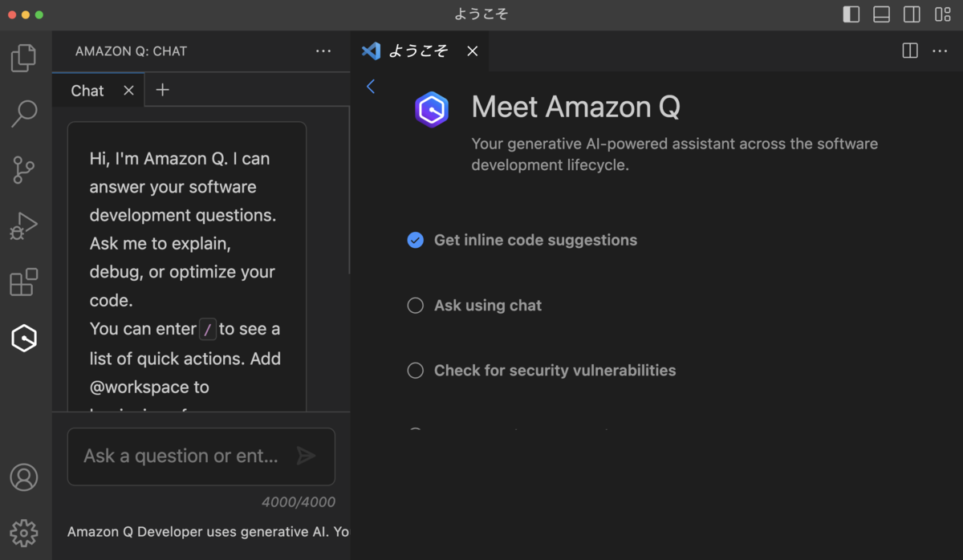The height and width of the screenshot is (560, 963).
Task: Select the ようこそ editor tab
Action: (x=419, y=51)
